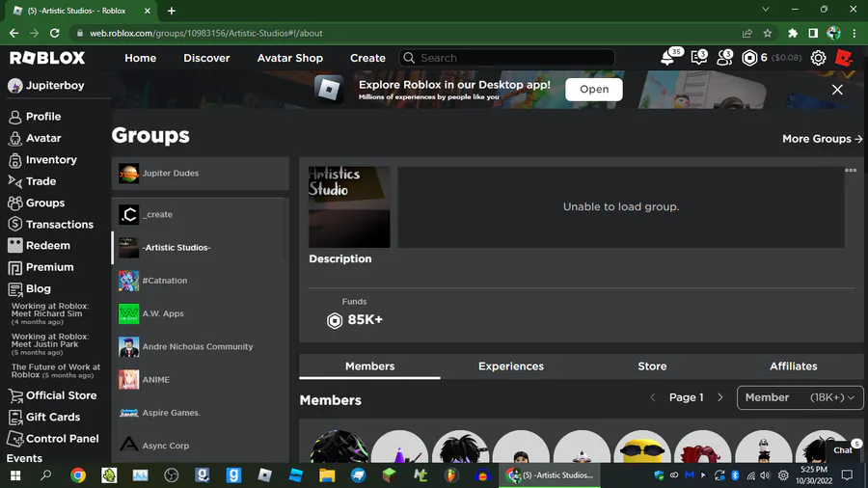Screen dimensions: 868x488
Task: Click the Chrome address bar
Action: 410,33
